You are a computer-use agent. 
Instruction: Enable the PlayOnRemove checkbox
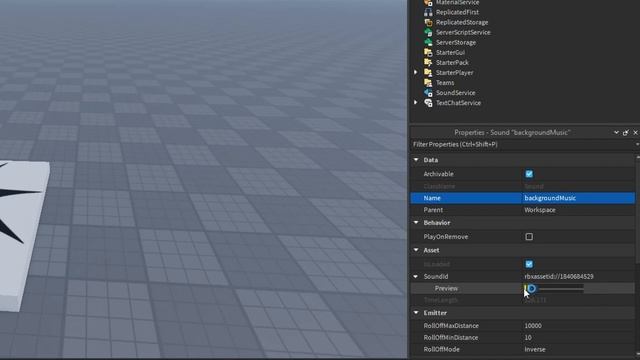pyautogui.click(x=529, y=237)
